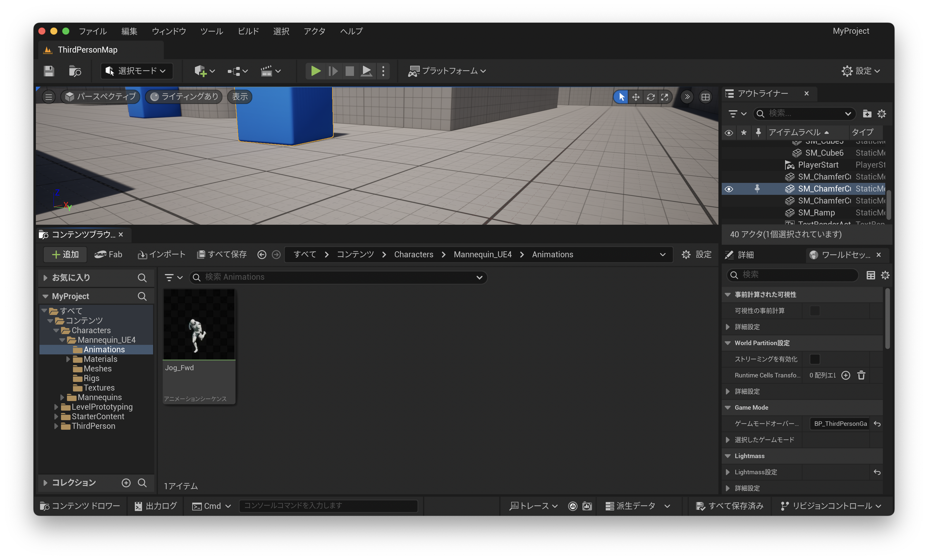Expand the Favorites section

(45, 278)
